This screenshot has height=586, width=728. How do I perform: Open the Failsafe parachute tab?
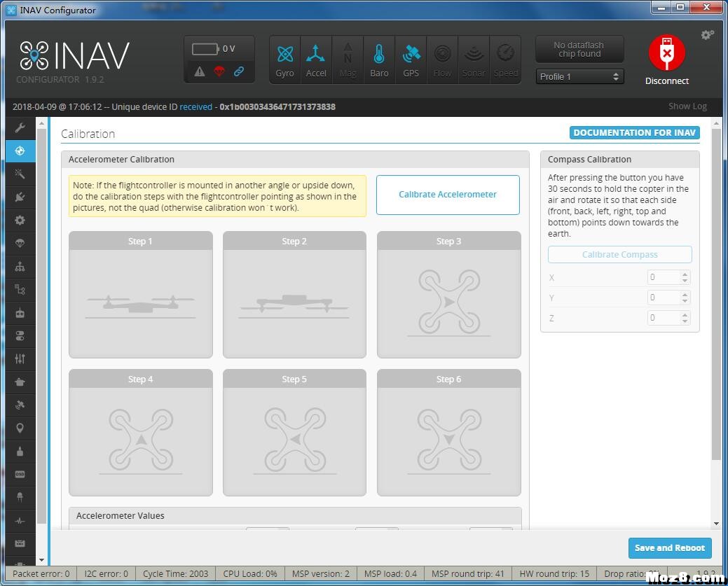coord(20,243)
